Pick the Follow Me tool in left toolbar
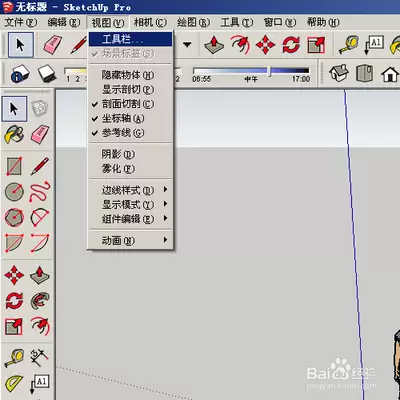Image resolution: width=400 pixels, height=400 pixels. (x=40, y=301)
